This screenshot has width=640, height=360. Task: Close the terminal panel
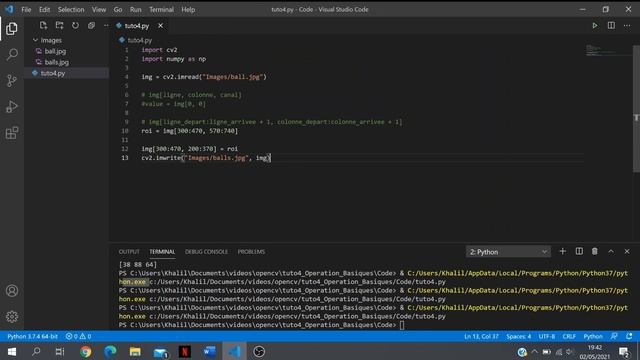pos(627,251)
